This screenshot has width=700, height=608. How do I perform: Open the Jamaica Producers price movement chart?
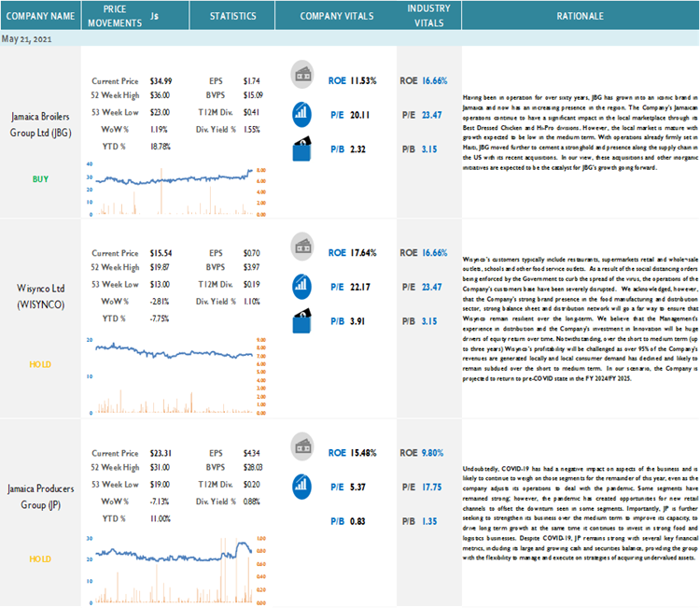[x=176, y=571]
